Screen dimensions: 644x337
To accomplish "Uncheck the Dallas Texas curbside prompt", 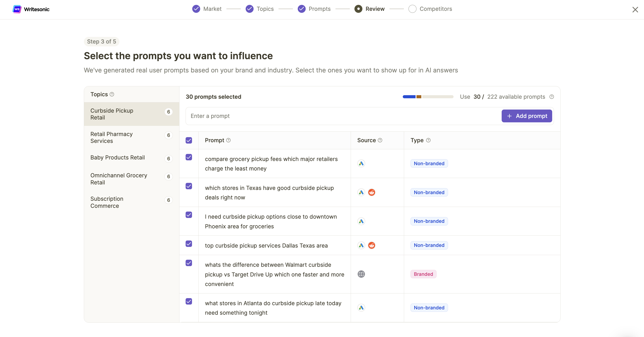I will pos(189,244).
